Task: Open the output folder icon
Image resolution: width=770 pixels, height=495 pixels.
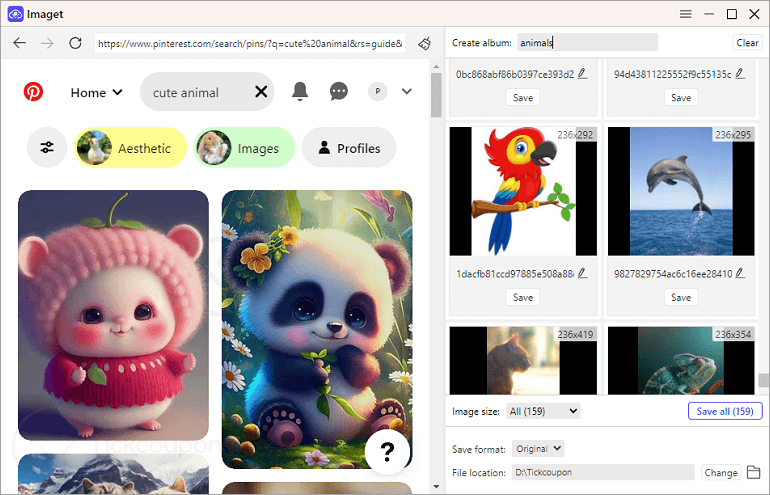Action: 754,472
